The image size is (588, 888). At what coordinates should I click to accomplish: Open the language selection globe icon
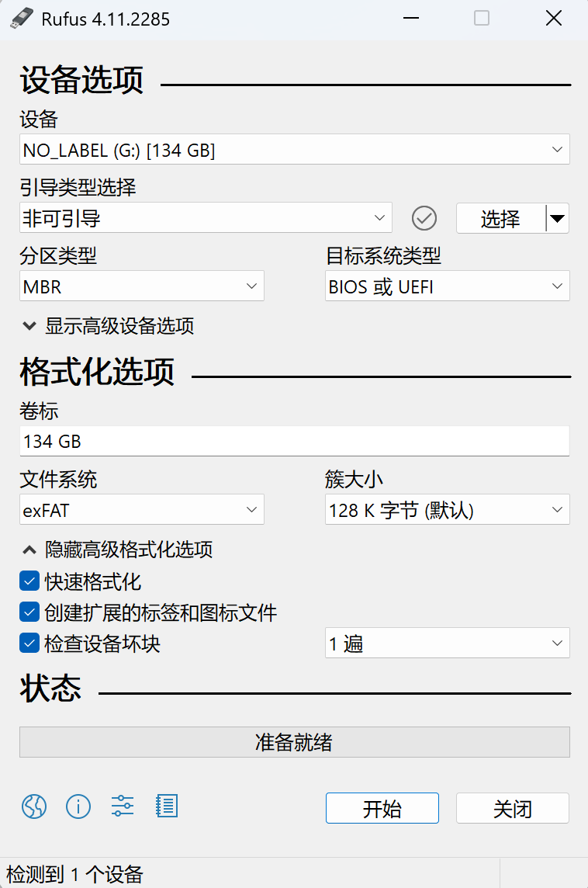pos(34,806)
